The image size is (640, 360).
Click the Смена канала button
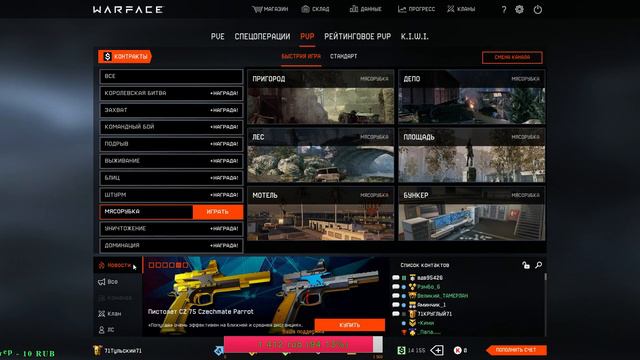[x=512, y=58]
